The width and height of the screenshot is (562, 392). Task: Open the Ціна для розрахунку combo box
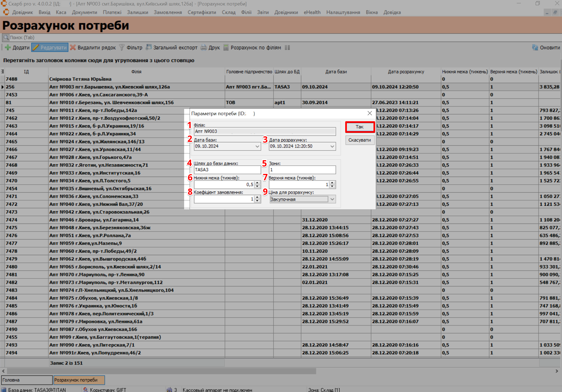pos(332,199)
